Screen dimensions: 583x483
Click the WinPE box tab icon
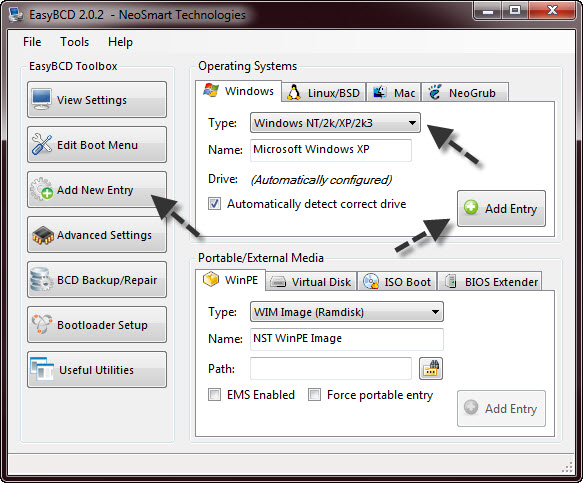click(211, 279)
